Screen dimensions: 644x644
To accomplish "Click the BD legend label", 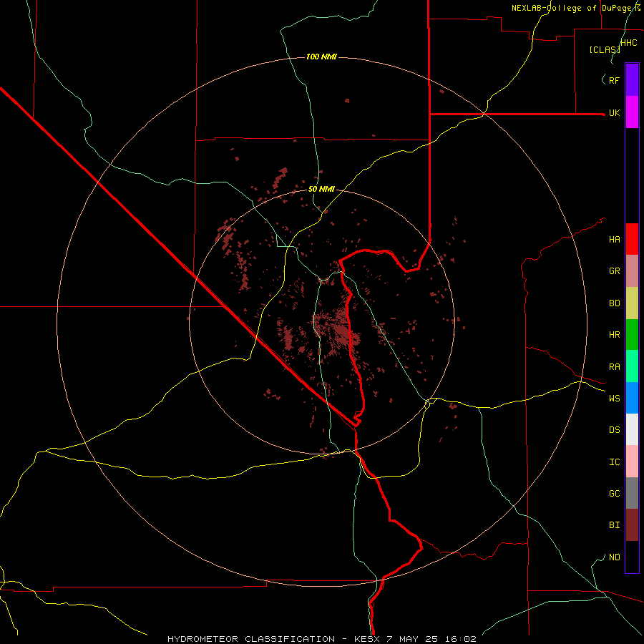I will pyautogui.click(x=614, y=303).
